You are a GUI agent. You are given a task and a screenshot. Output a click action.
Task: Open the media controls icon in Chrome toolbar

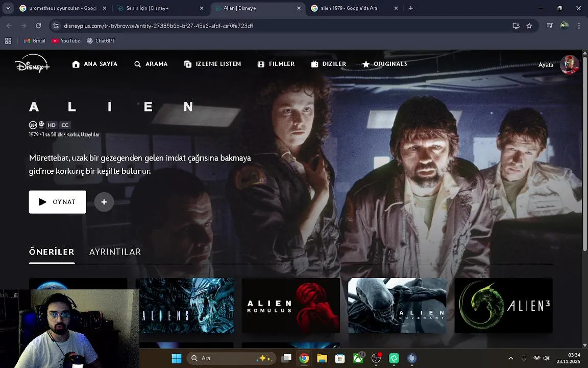click(x=550, y=26)
